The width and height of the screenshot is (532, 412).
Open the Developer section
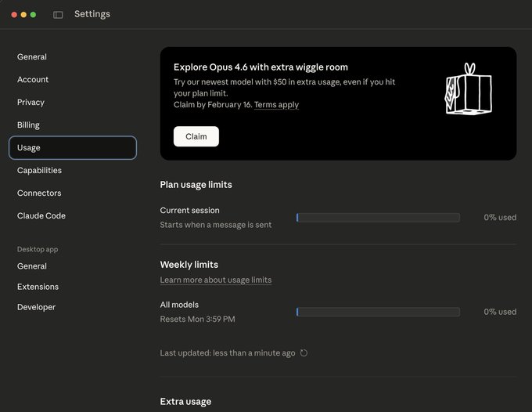click(36, 307)
